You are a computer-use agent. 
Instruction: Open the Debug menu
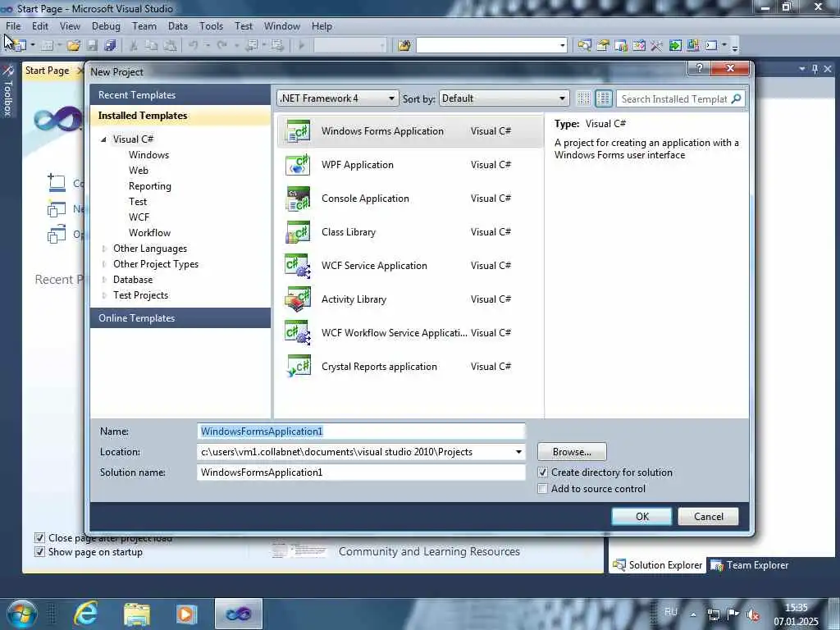(106, 25)
